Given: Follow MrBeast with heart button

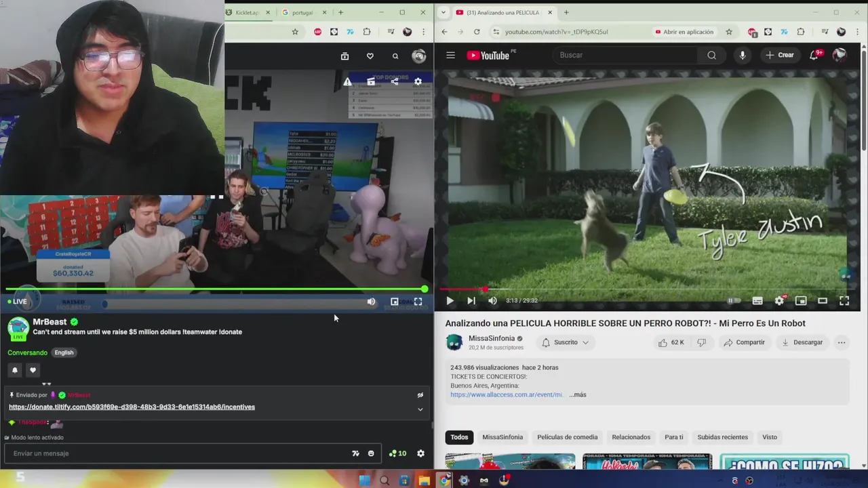Looking at the screenshot, I should coord(33,370).
